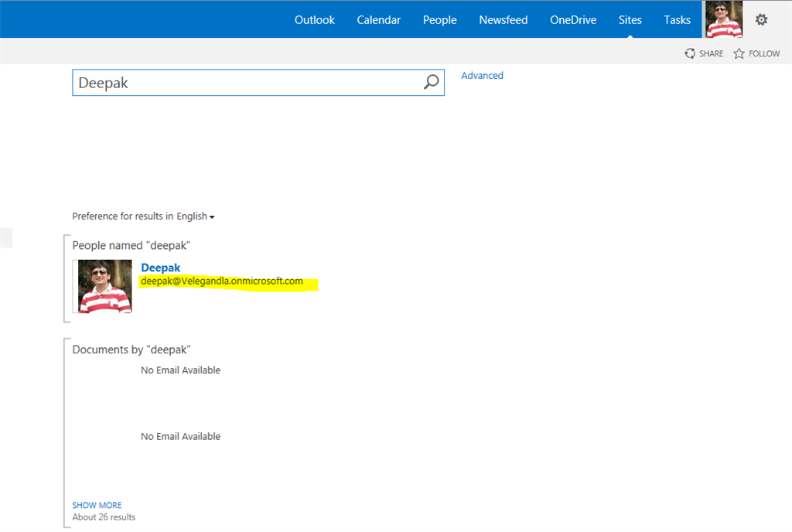792x532 pixels.
Task: Click the People named "deepak" heading
Action: [x=131, y=245]
